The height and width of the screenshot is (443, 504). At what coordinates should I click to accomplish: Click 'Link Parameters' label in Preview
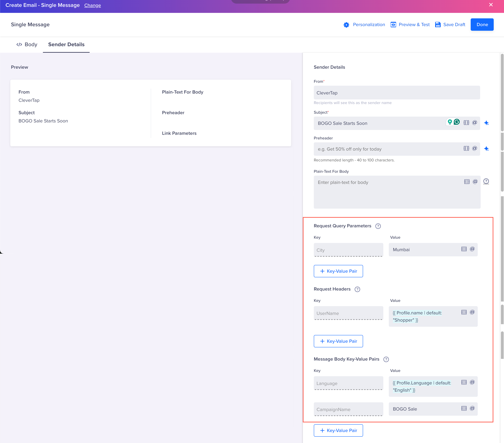179,133
